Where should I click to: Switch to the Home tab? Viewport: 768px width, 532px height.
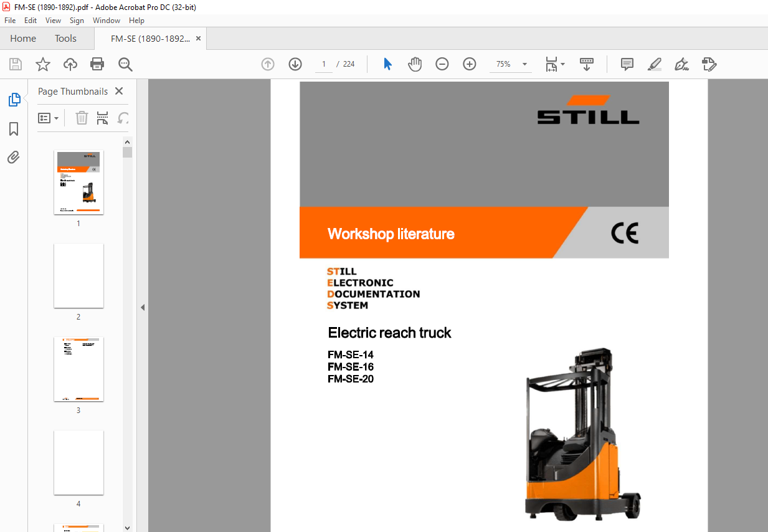pyautogui.click(x=23, y=39)
